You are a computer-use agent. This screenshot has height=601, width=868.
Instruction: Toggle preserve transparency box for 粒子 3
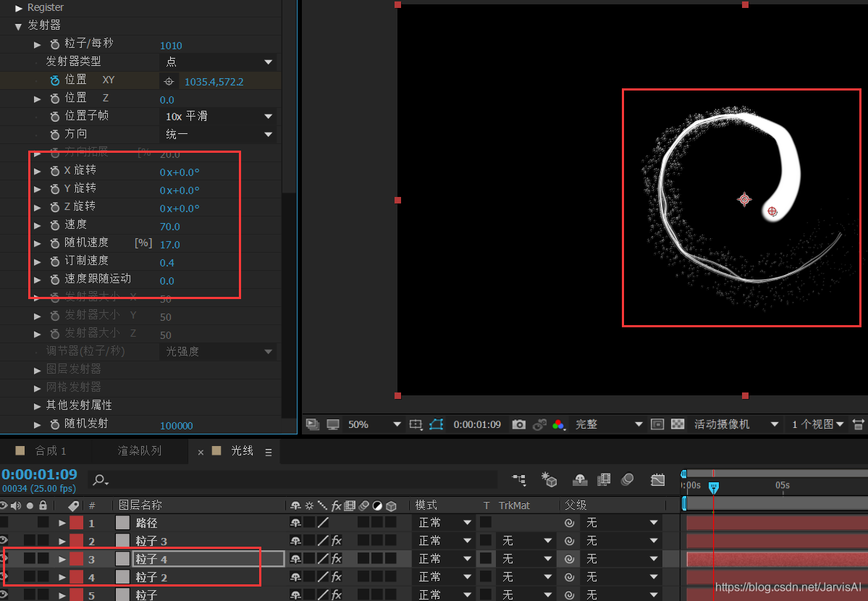pos(486,541)
